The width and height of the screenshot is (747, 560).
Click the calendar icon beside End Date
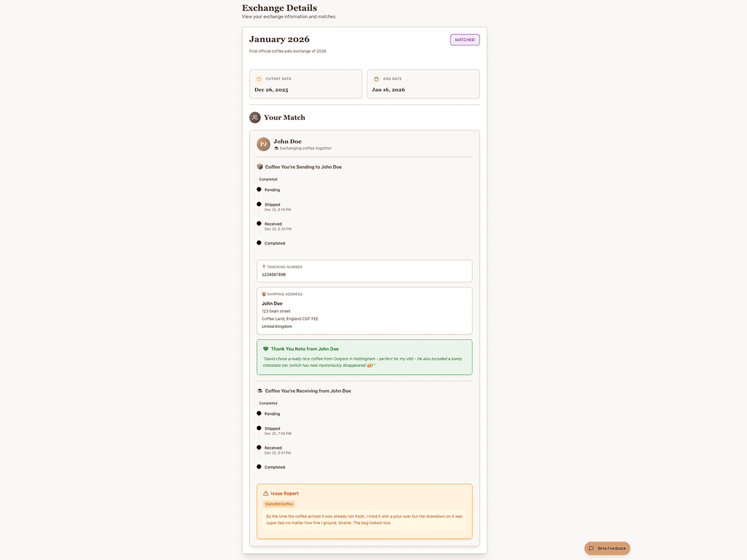click(x=377, y=78)
